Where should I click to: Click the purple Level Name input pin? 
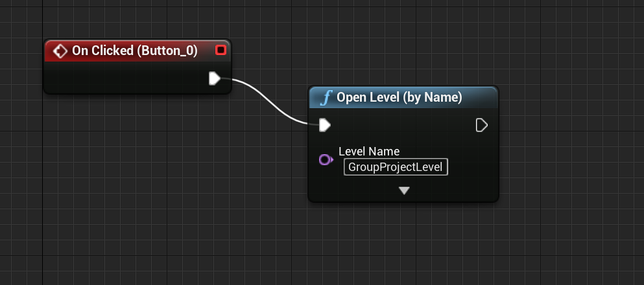326,159
